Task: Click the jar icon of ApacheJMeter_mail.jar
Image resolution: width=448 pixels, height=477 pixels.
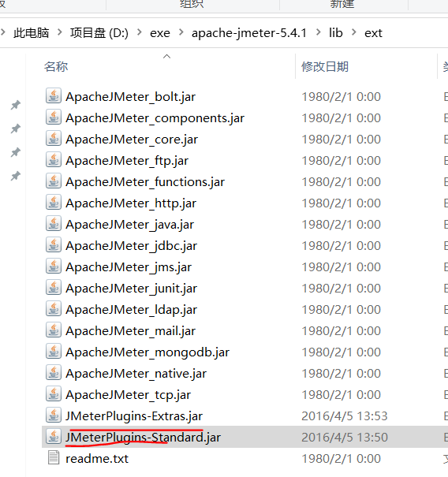Action: pyautogui.click(x=54, y=330)
